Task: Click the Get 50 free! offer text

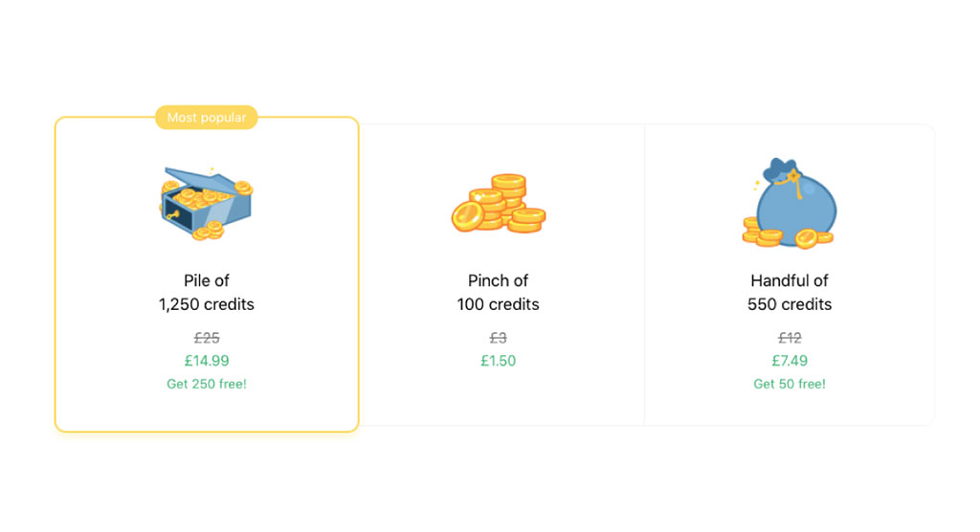Action: pyautogui.click(x=790, y=384)
